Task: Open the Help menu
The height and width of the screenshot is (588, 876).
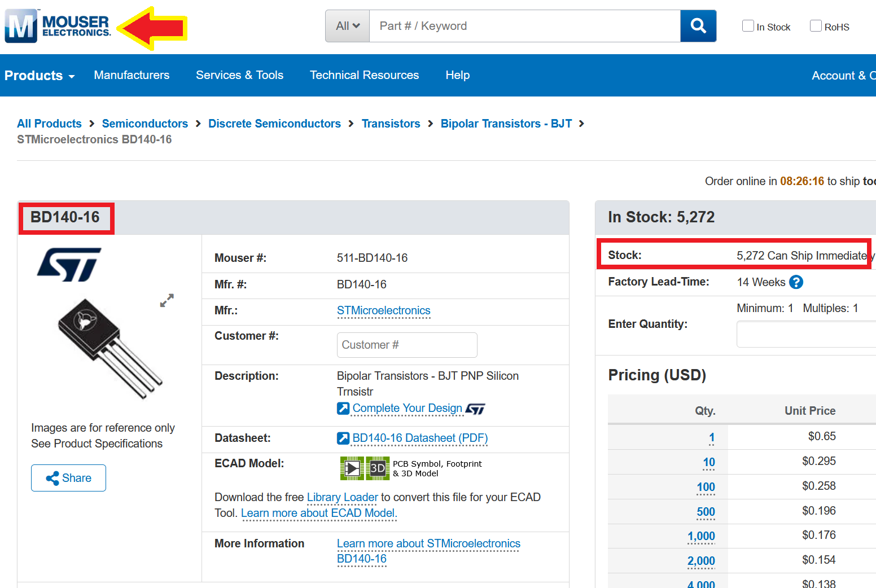Action: 457,75
